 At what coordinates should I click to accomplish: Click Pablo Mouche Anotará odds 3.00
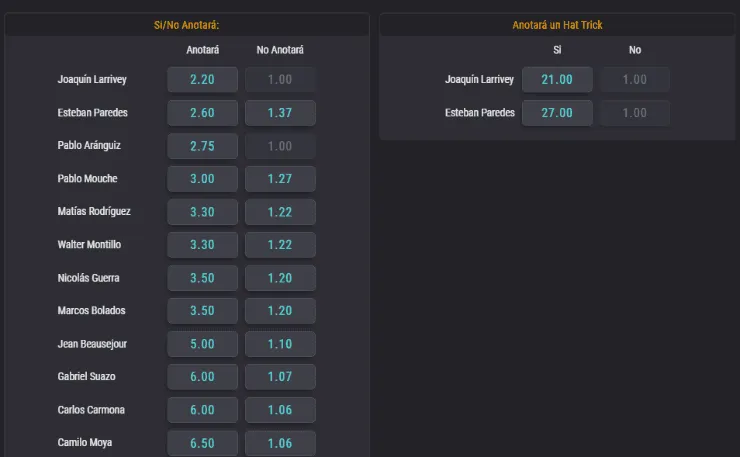pyautogui.click(x=203, y=179)
